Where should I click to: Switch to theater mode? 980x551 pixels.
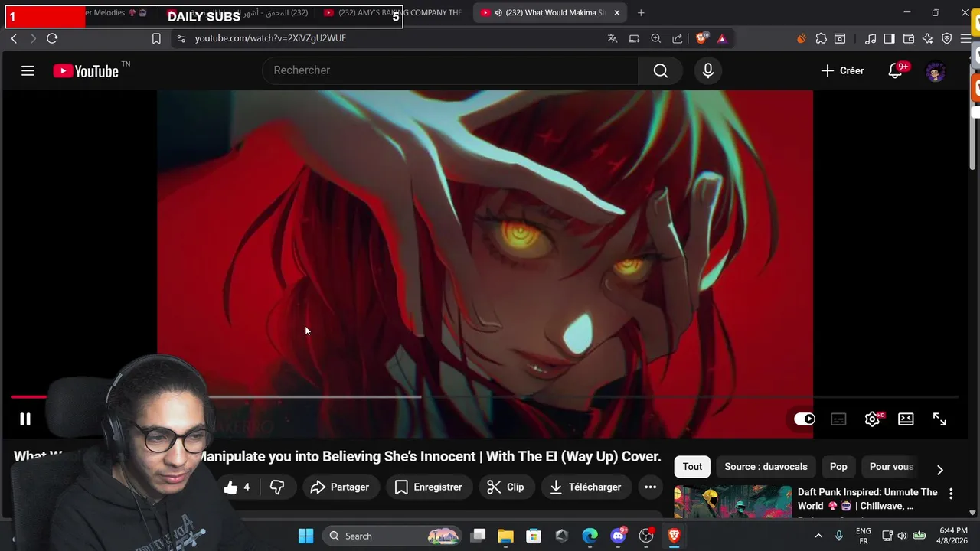point(906,419)
